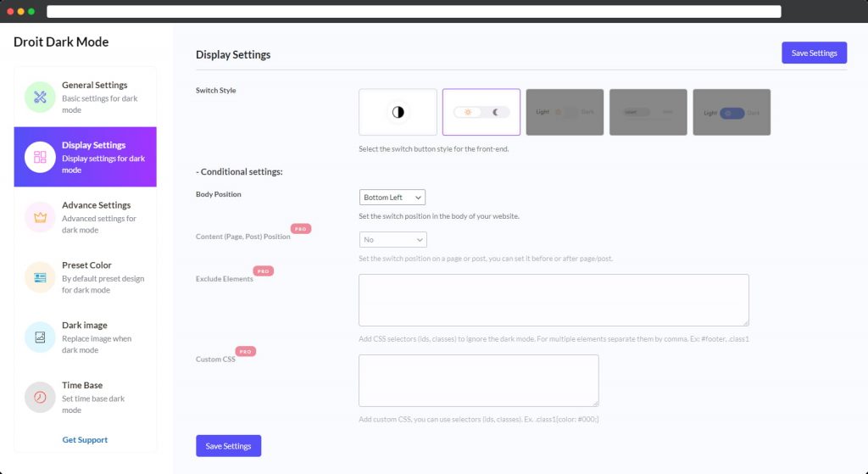This screenshot has width=868, height=474.
Task: Click the Advance Settings crown icon
Action: click(40, 217)
